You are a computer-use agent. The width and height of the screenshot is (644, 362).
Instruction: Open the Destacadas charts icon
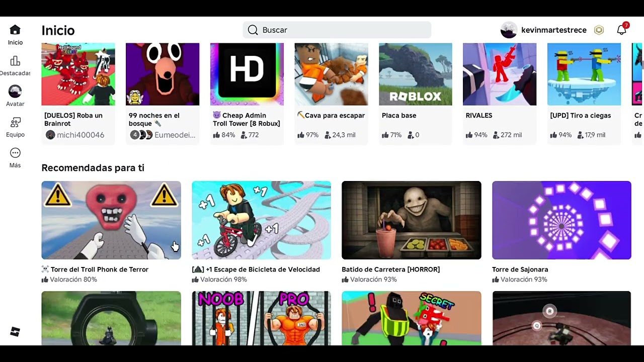15,61
